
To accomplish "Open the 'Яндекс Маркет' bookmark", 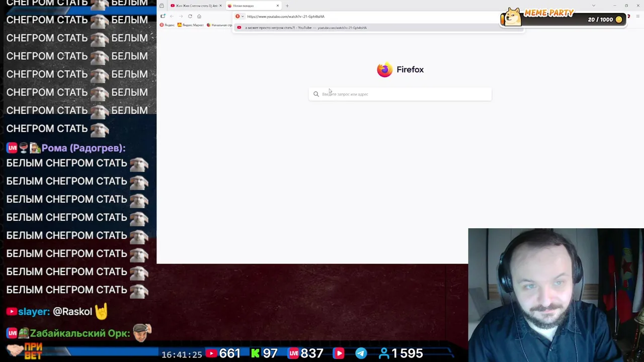I will coord(191,25).
